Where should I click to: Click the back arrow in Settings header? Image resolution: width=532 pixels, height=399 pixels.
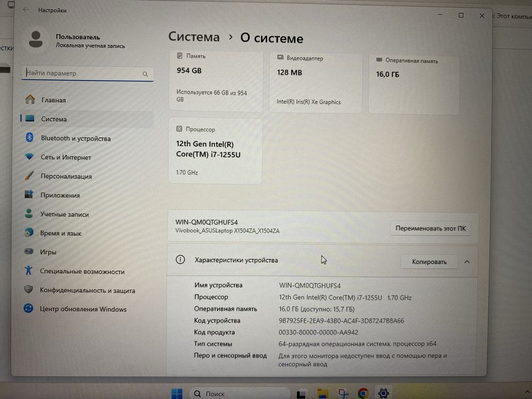[26, 10]
